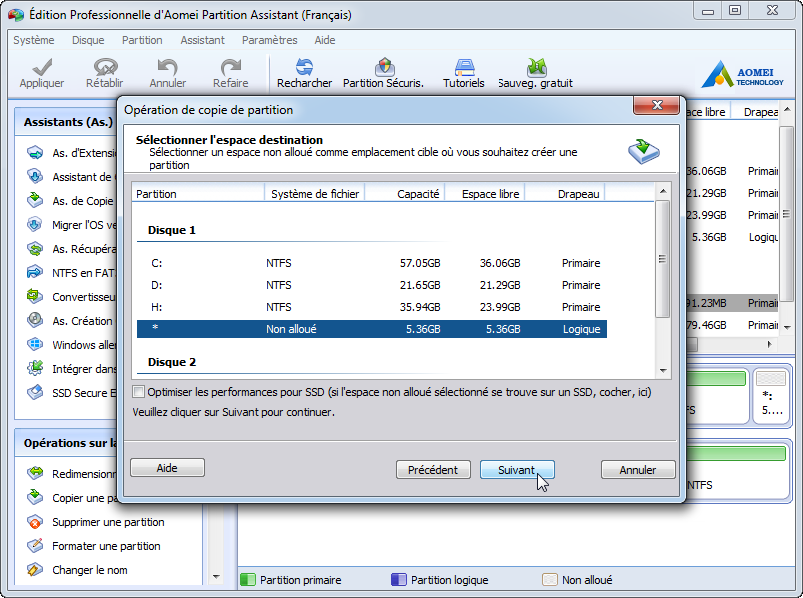Click main window list scroll right arrow
Screen dimensions: 803x598
pyautogui.click(x=769, y=345)
